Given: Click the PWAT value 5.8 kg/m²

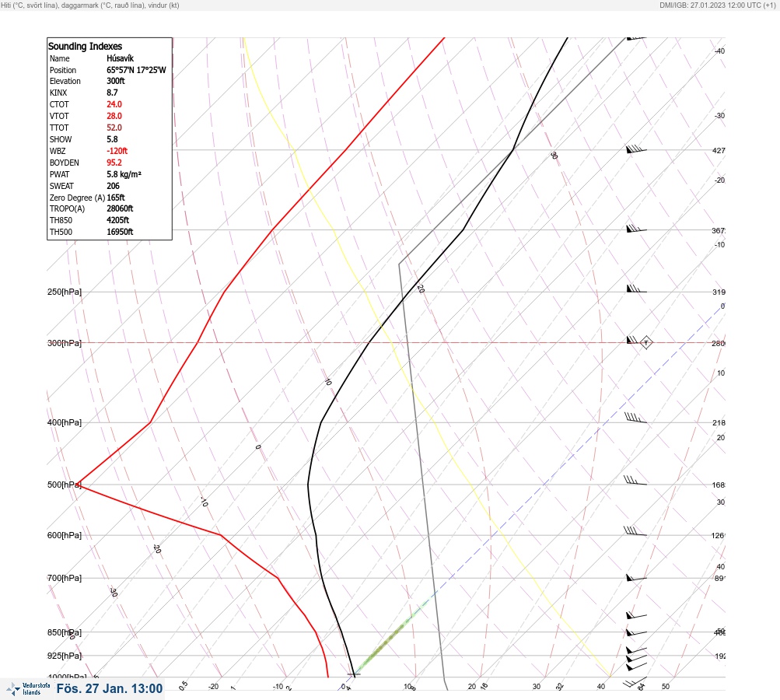Looking at the screenshot, I should coord(124,174).
